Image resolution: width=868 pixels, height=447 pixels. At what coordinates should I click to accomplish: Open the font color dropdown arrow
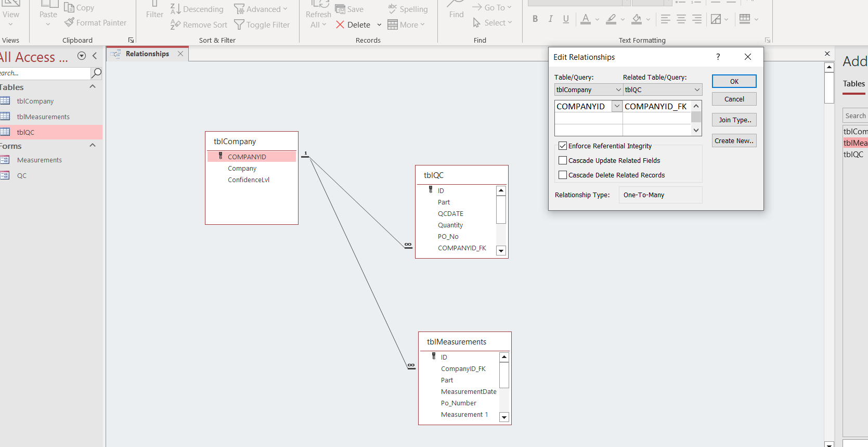click(x=597, y=20)
